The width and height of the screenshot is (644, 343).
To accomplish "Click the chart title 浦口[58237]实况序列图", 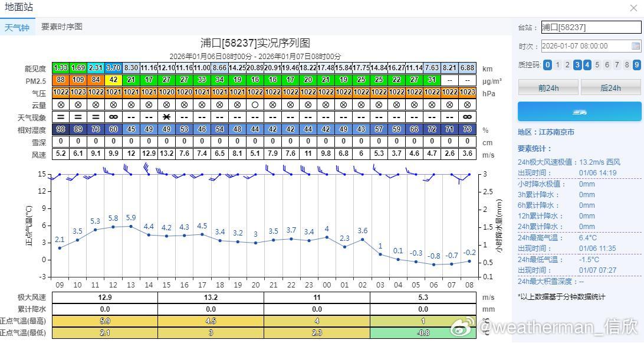I will tap(255, 43).
